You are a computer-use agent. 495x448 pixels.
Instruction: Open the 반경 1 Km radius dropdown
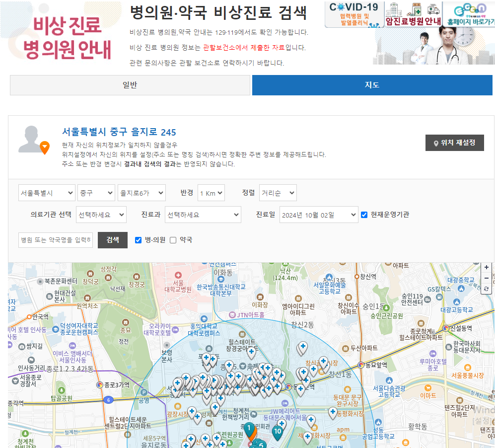pos(211,193)
